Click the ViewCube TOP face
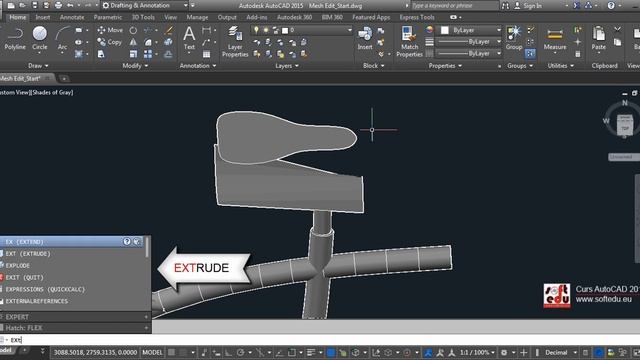Image resolution: width=640 pixels, height=360 pixels. [x=625, y=128]
